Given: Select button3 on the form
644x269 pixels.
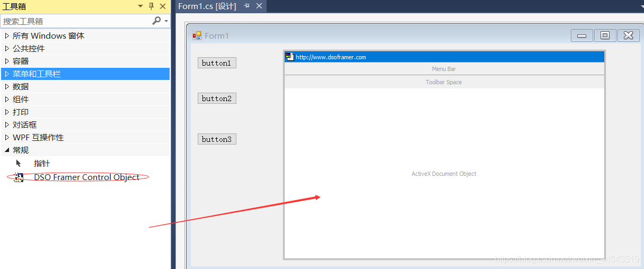Looking at the screenshot, I should tap(217, 139).
